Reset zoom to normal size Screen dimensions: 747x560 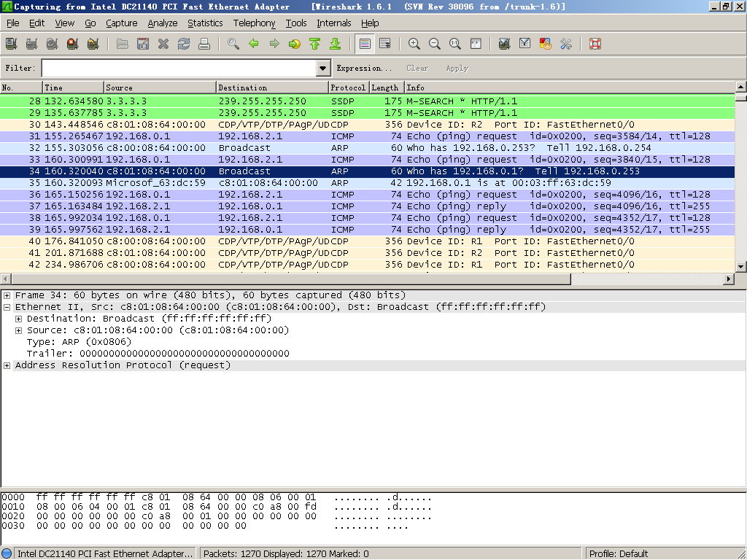(x=455, y=44)
